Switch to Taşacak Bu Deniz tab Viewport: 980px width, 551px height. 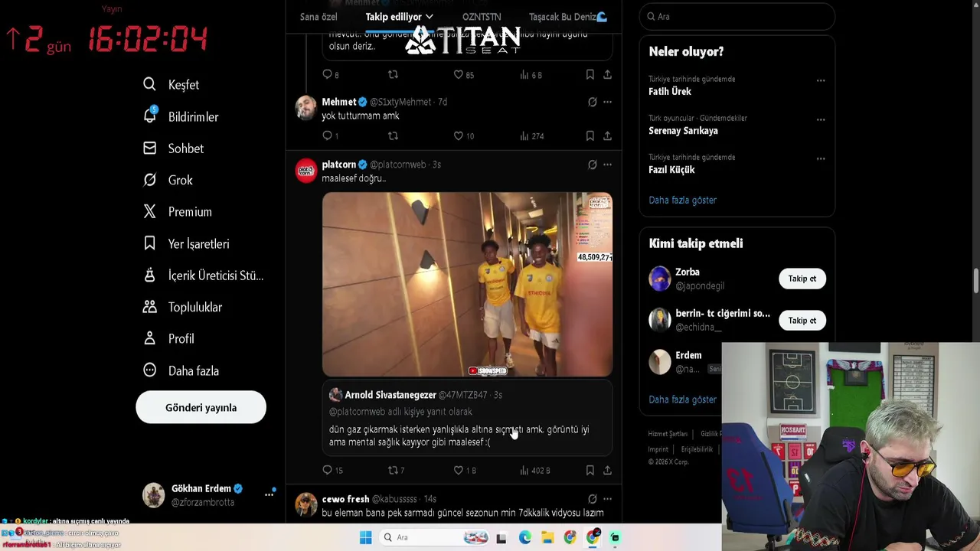click(x=568, y=17)
